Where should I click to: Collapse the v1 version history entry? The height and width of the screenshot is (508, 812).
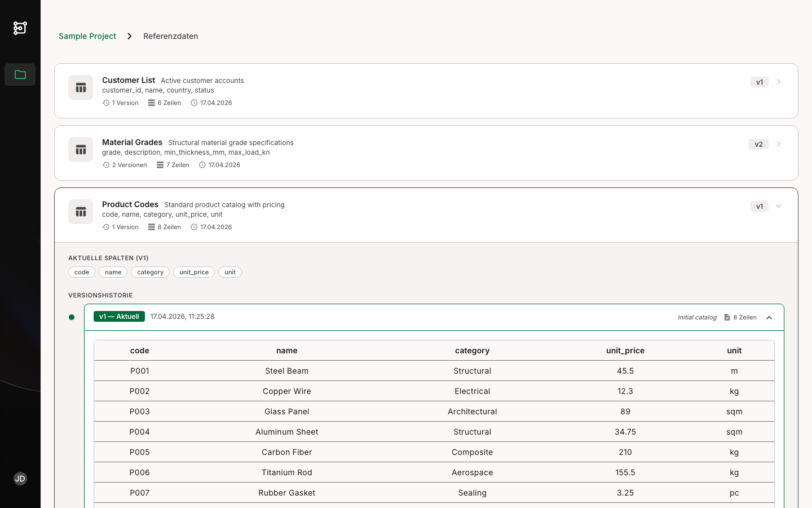tap(769, 318)
